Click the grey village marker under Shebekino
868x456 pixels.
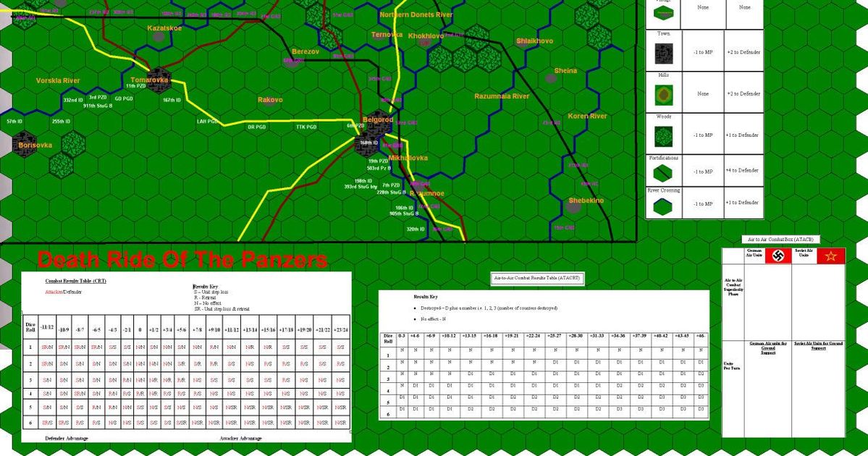(573, 208)
